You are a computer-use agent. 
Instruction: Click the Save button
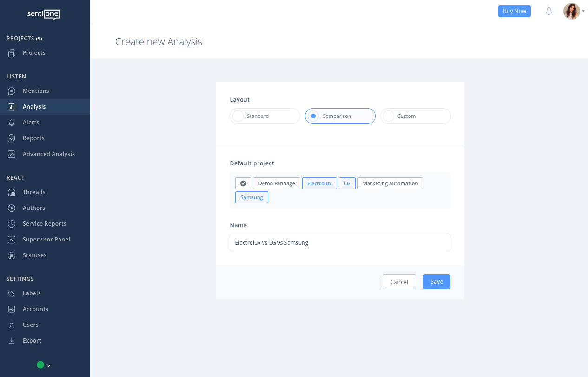436,282
